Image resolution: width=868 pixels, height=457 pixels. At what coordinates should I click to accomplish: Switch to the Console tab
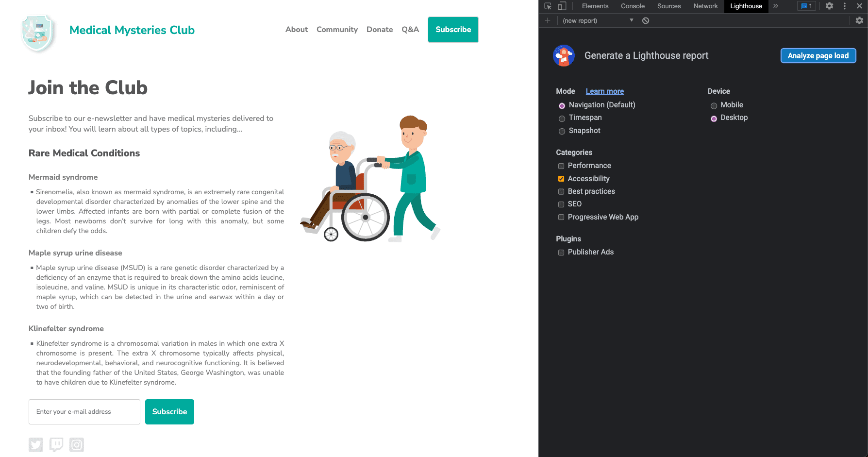click(x=633, y=6)
